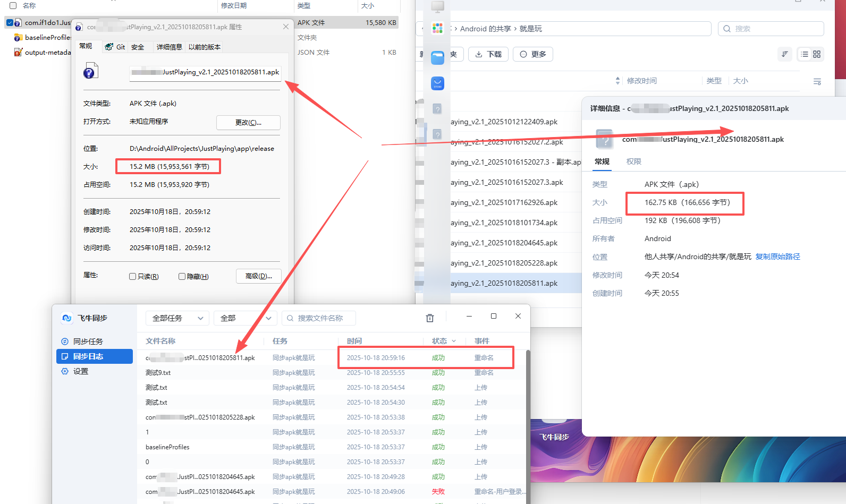The width and height of the screenshot is (846, 504).
Task: Toggle the 只读(R) checkbox
Action: (x=133, y=277)
